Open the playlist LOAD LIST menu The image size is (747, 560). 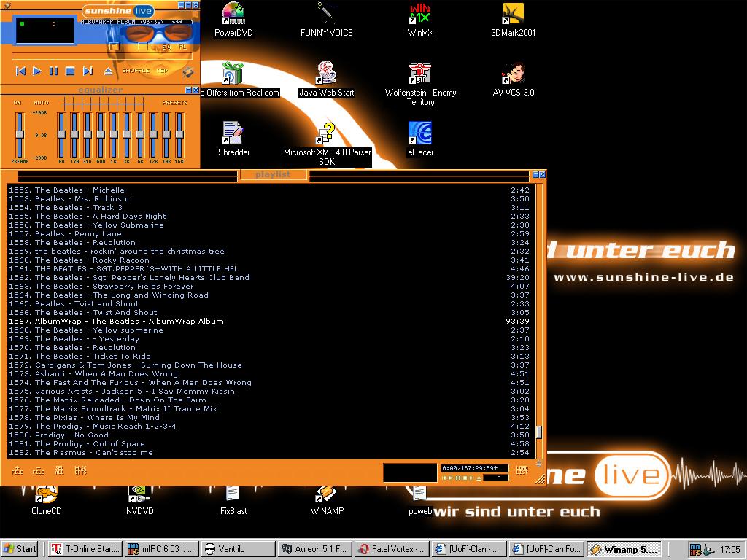pyautogui.click(x=522, y=470)
